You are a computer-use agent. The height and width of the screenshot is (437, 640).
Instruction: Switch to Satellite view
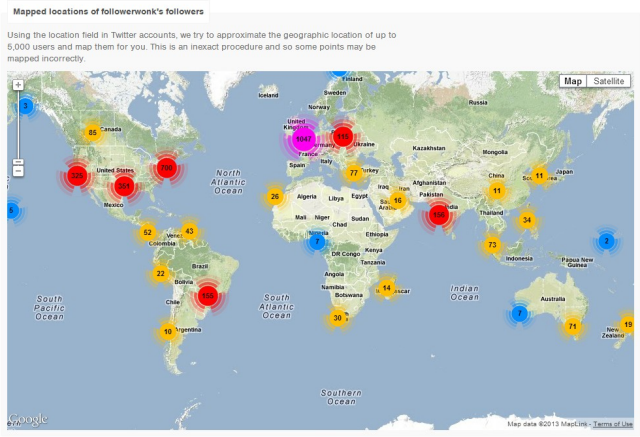tap(609, 81)
